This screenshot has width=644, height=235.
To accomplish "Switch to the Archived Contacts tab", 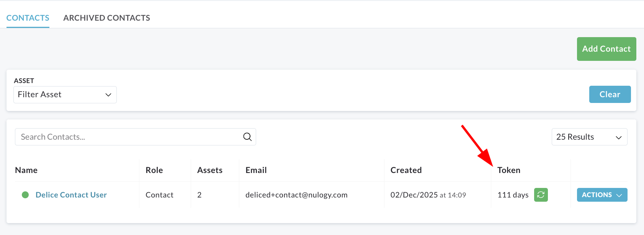I will pos(106,18).
